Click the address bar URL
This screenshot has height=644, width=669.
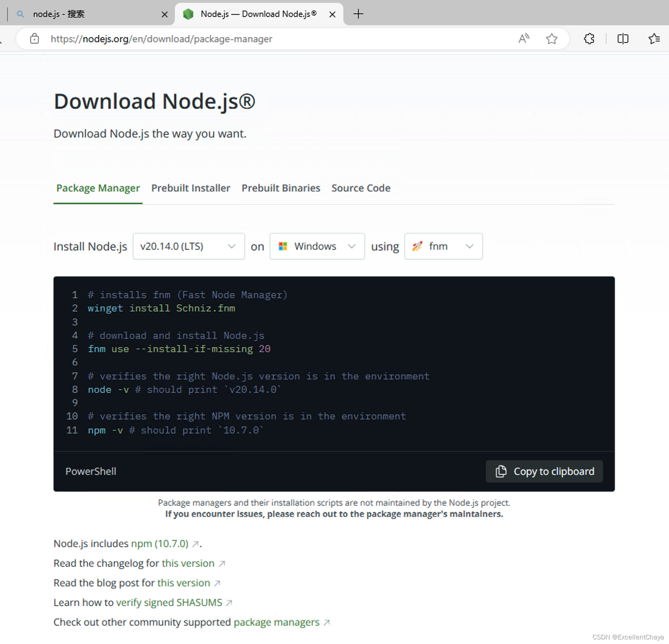(161, 39)
